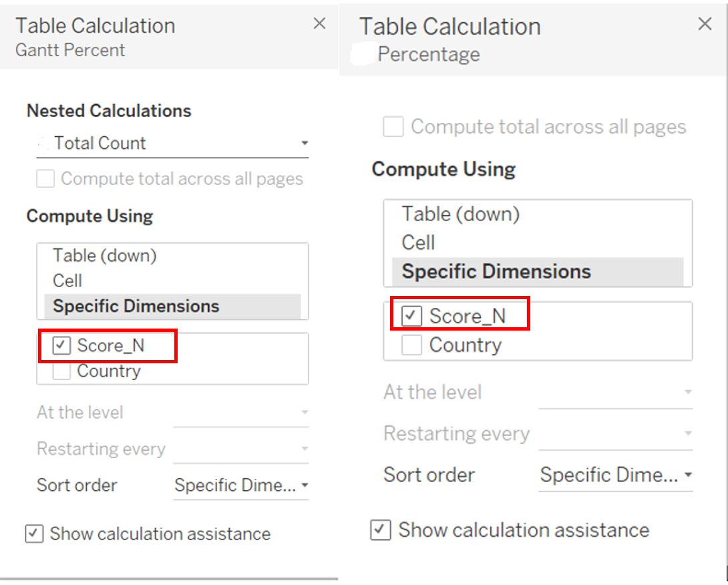
Task: Select Table (down) in Percentage dialog
Action: point(461,214)
